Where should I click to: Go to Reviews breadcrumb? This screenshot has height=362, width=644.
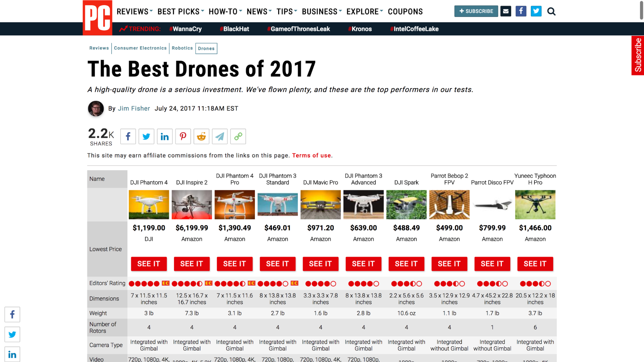point(99,48)
